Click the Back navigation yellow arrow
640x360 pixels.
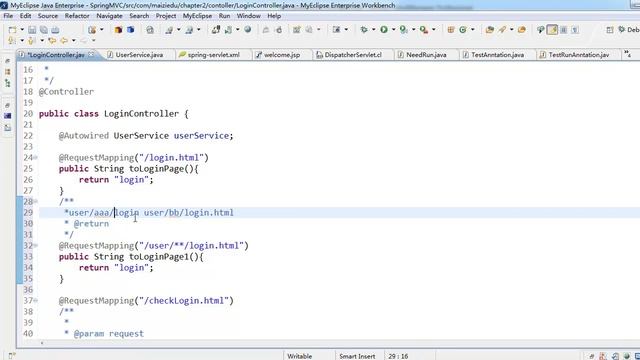[64, 41]
